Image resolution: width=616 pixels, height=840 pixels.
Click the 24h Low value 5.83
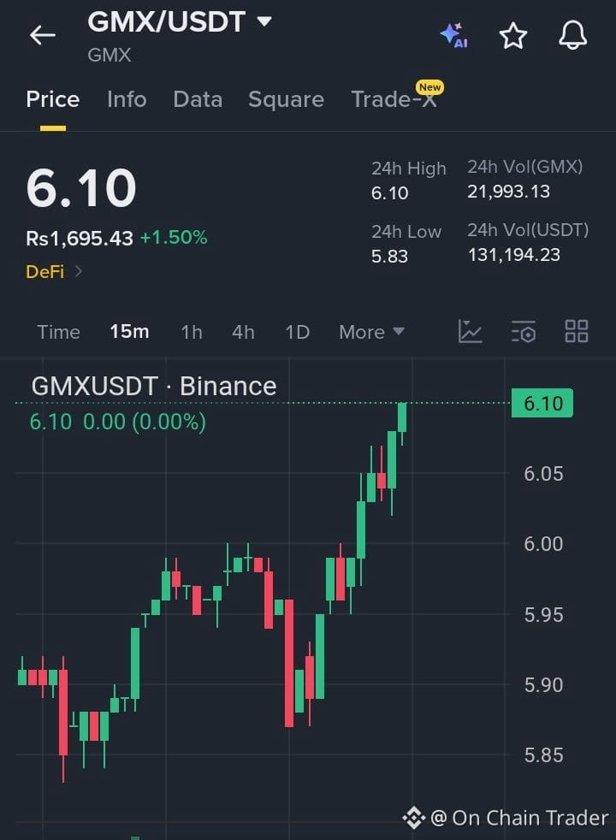[x=389, y=256]
